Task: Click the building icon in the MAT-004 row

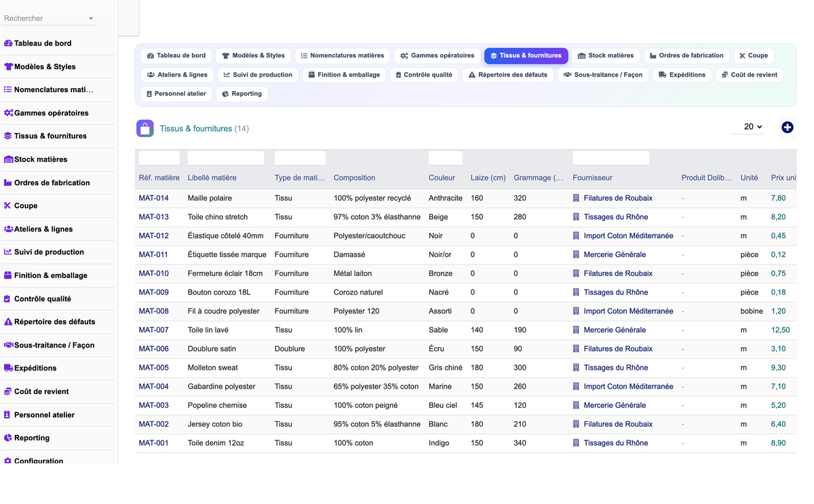Action: point(577,387)
